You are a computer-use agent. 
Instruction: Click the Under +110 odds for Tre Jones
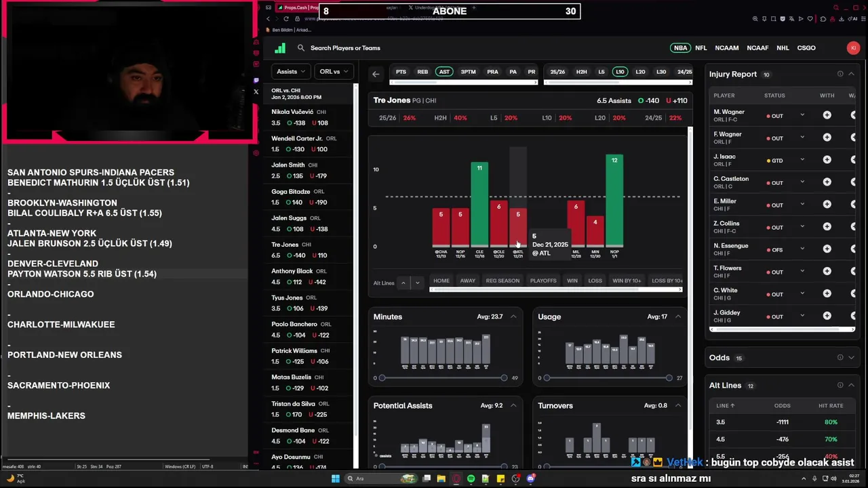(677, 101)
